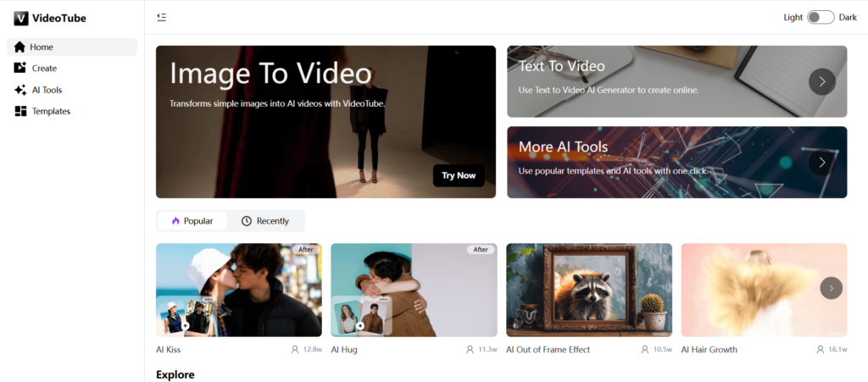Viewport: 868px width, 382px height.
Task: Open More AI Tools arrow chevron
Action: 822,162
